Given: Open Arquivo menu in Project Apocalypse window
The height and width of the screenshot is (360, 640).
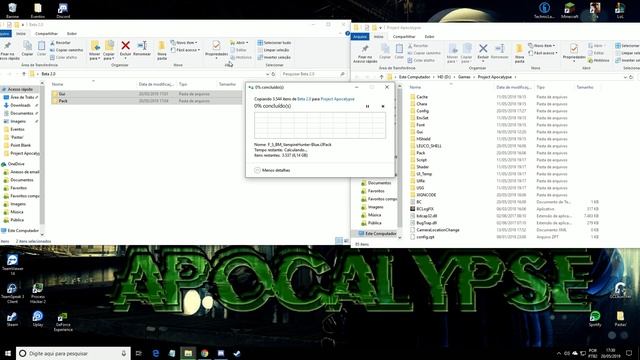Looking at the screenshot, I should 360,37.
